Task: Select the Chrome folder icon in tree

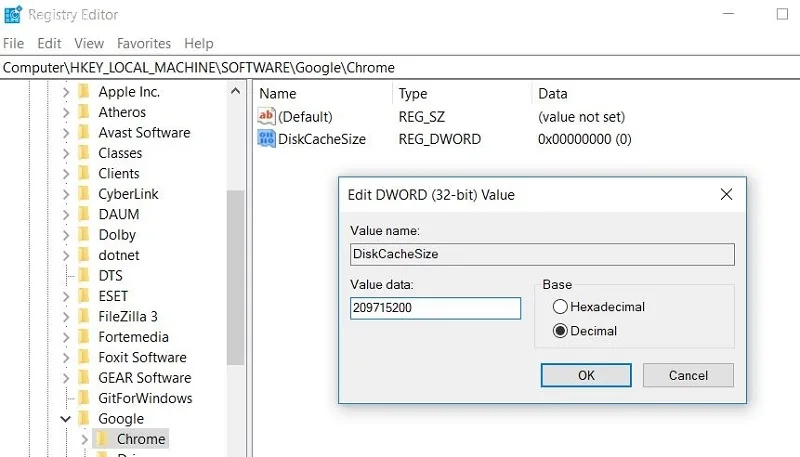Action: click(x=102, y=439)
